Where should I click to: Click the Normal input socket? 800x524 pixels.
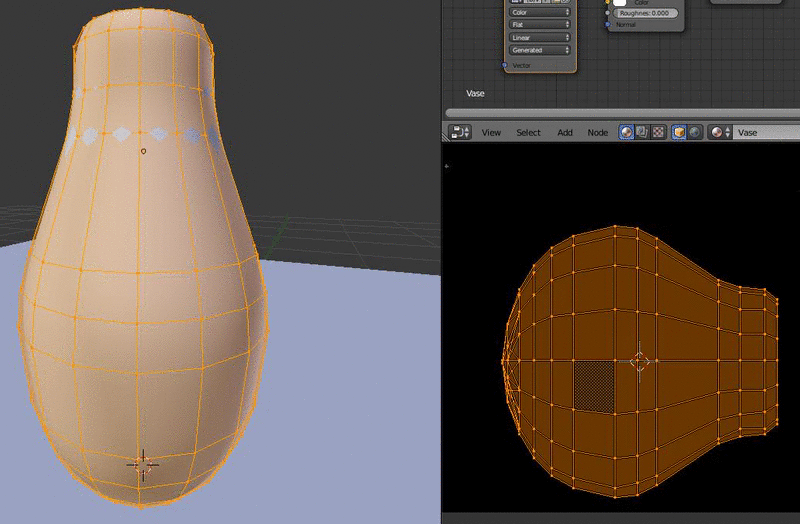click(x=608, y=24)
